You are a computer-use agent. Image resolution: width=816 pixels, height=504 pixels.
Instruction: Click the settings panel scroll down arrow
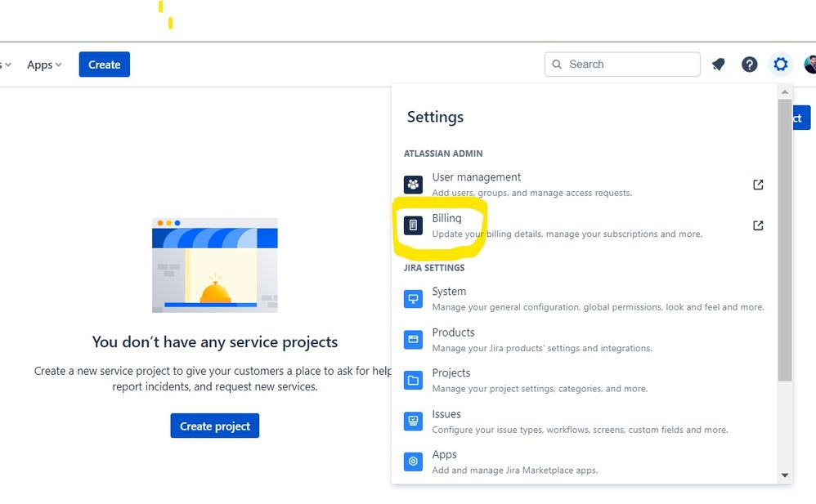coord(785,475)
